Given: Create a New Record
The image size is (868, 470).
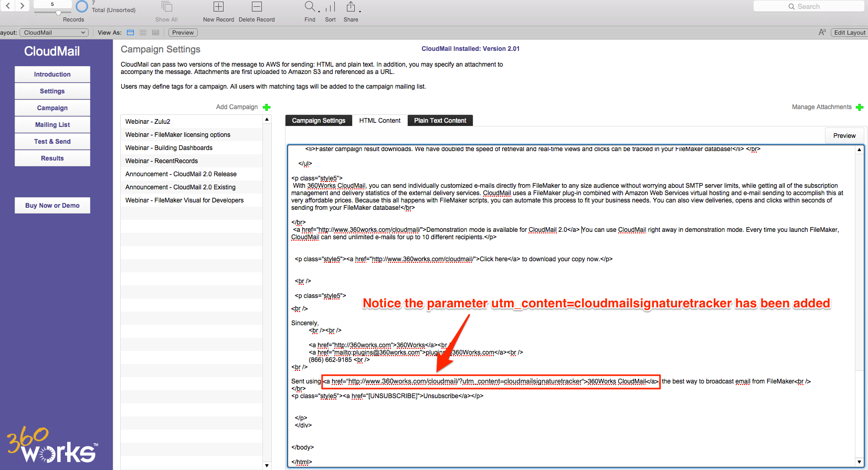Looking at the screenshot, I should 218,7.
